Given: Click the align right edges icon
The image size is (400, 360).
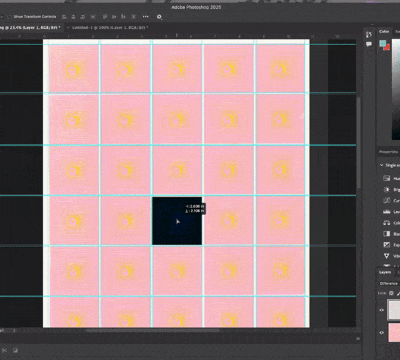Looking at the screenshot, I should [x=83, y=16].
